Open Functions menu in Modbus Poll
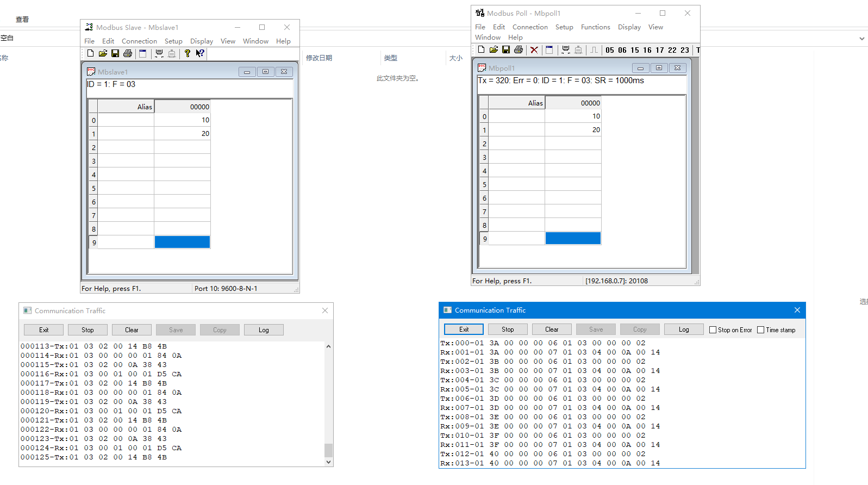The height and width of the screenshot is (485, 868). coord(596,27)
